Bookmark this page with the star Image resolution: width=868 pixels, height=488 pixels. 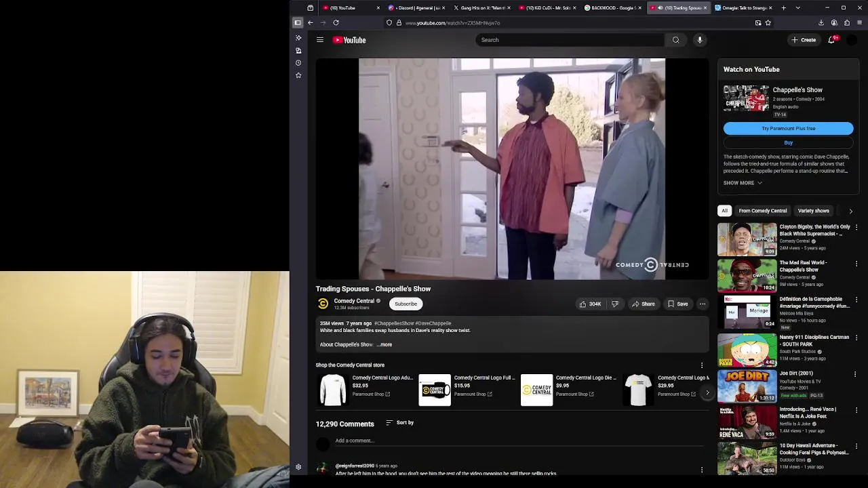tap(768, 22)
